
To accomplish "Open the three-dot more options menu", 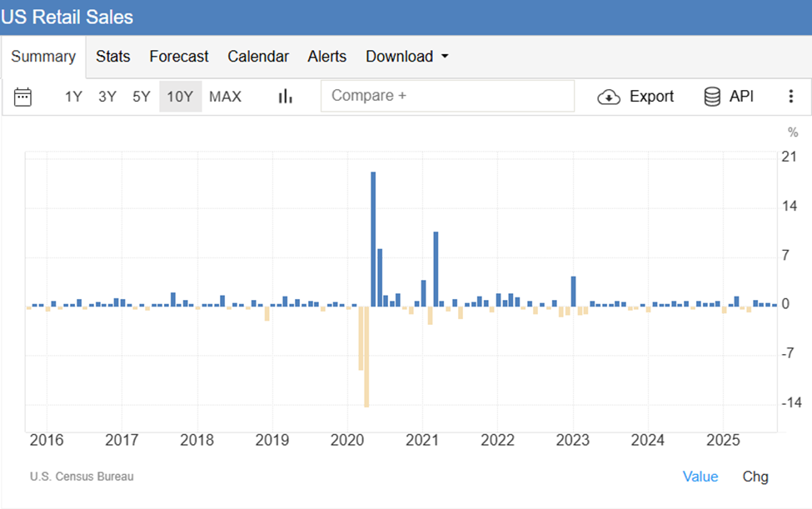I will (x=790, y=97).
